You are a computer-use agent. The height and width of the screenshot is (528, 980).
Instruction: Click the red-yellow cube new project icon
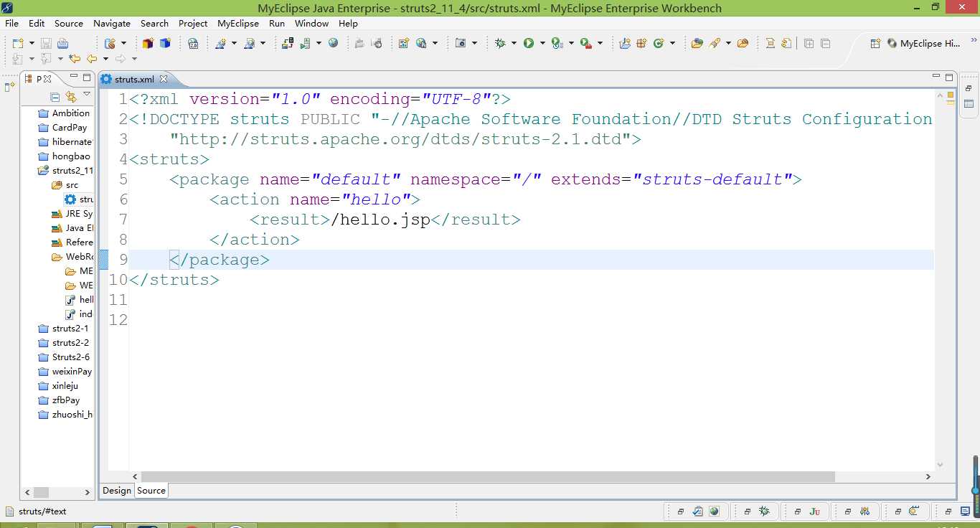148,43
